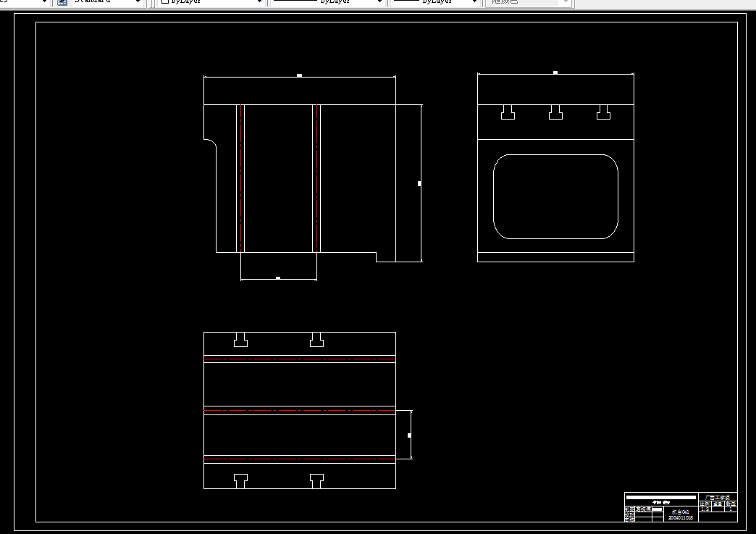Viewport: 756px width, 534px height.
Task: Open the ByLayer lineweight dropdown
Action: click(x=435, y=2)
